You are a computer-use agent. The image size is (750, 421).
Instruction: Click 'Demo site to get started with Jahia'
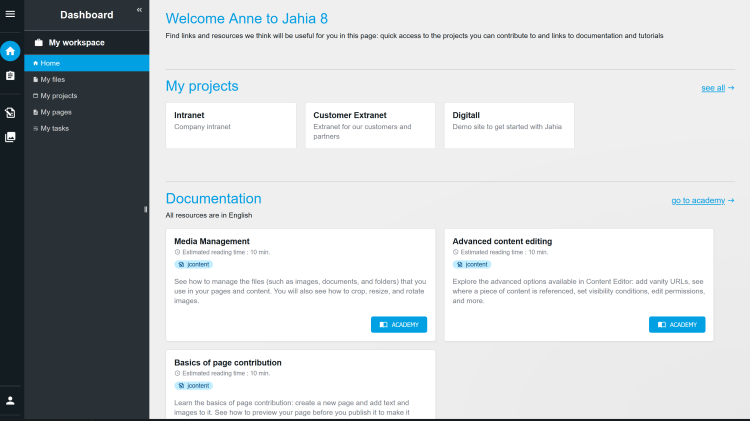507,127
